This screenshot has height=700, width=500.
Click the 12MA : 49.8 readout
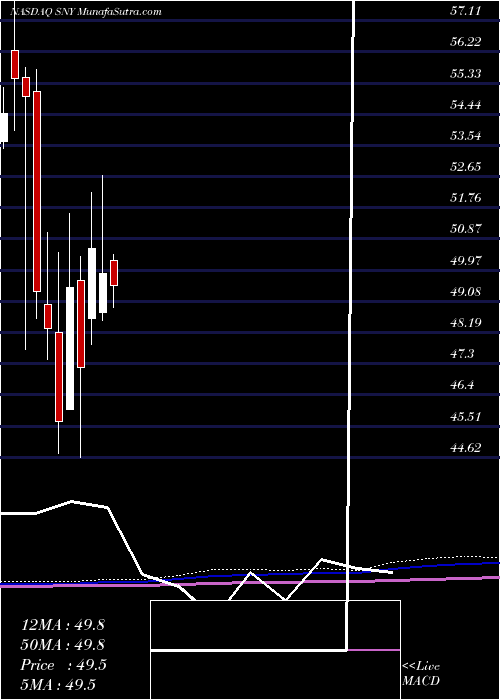coord(62,625)
